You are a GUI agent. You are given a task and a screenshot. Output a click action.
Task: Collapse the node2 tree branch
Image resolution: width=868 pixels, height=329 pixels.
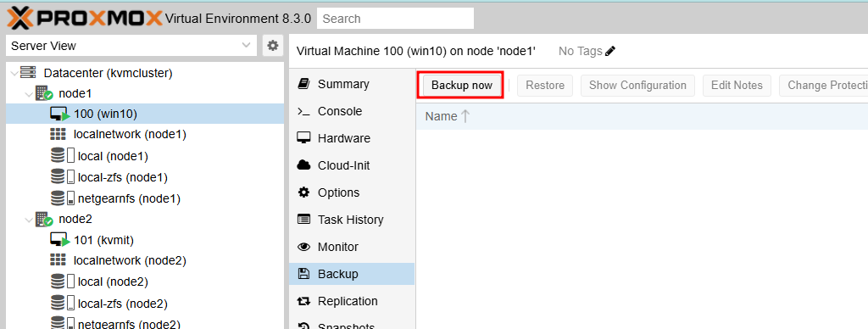pyautogui.click(x=29, y=220)
